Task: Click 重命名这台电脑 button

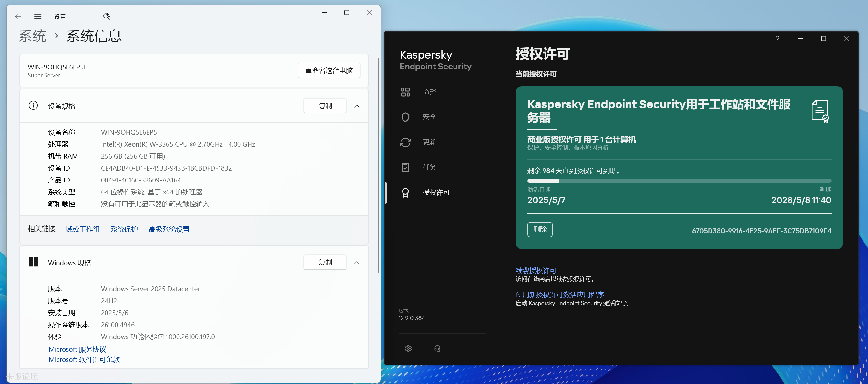Action: click(329, 70)
